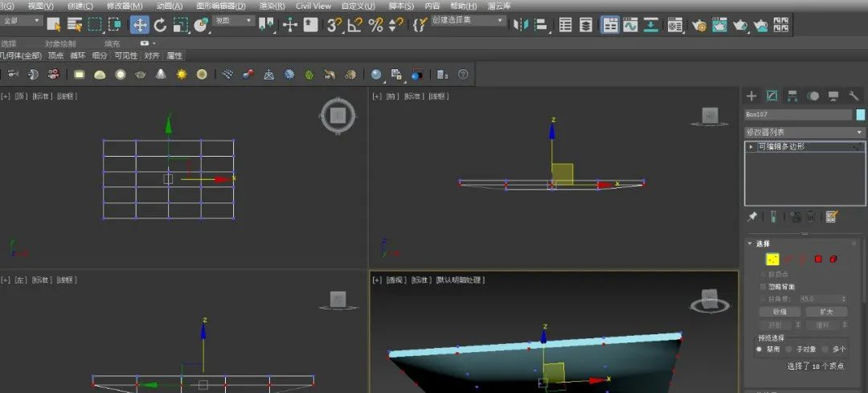Toggle Spinner Snap
The image size is (868, 393).
(x=395, y=24)
